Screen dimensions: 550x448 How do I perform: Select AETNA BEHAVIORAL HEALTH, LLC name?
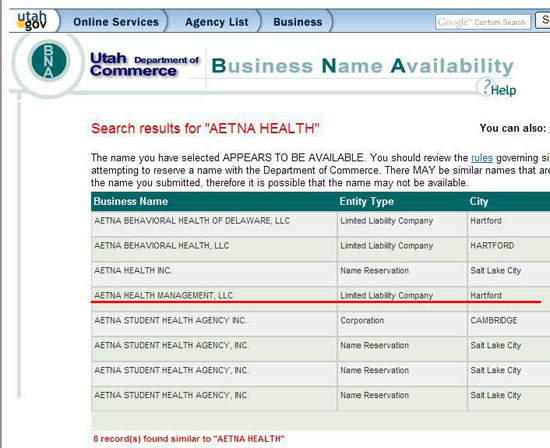point(161,246)
